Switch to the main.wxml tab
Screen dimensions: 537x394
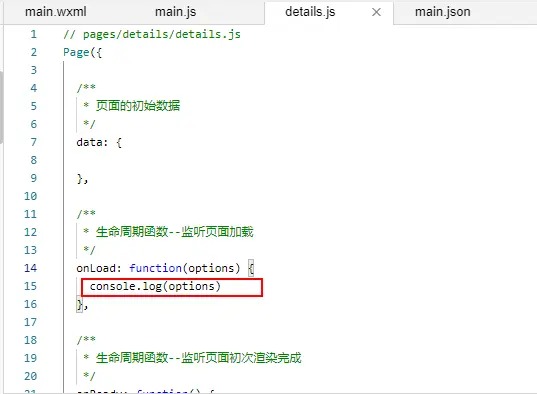tap(55, 12)
